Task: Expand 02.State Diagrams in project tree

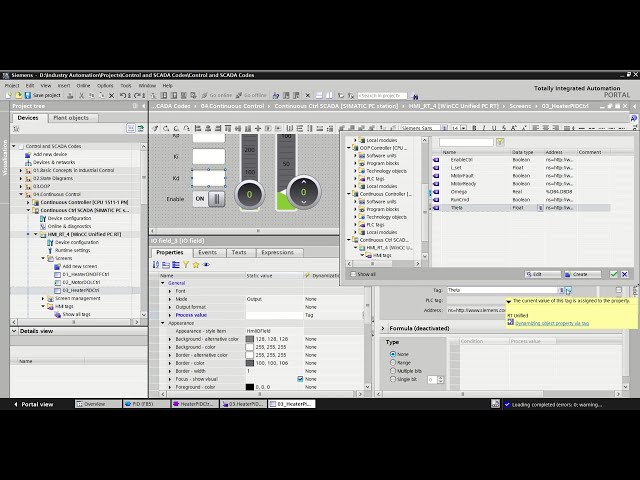Action: click(x=21, y=178)
